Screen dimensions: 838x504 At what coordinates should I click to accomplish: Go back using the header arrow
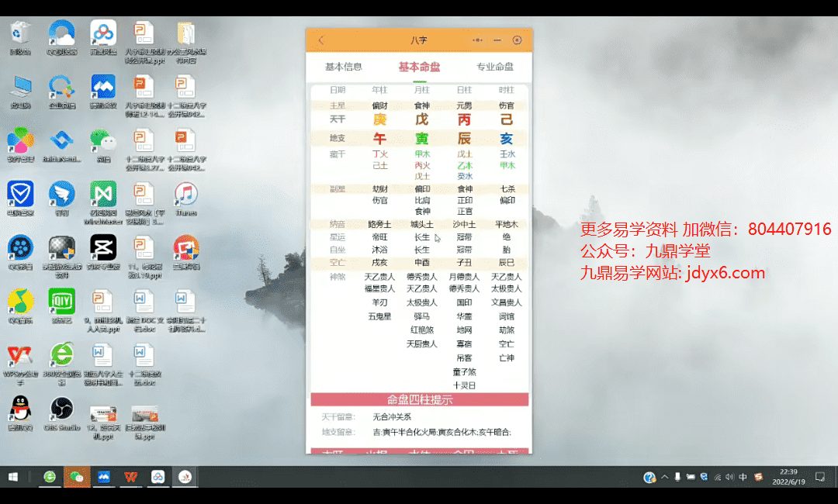tap(321, 40)
